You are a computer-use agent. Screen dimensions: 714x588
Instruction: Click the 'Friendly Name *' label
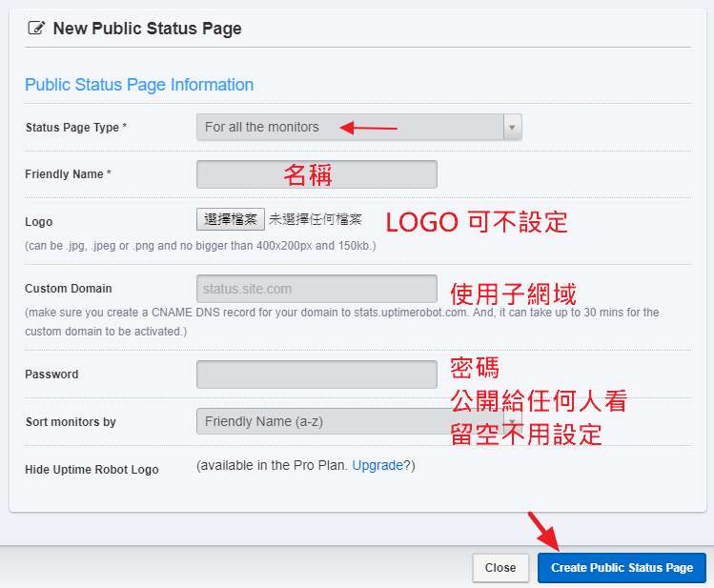[68, 174]
